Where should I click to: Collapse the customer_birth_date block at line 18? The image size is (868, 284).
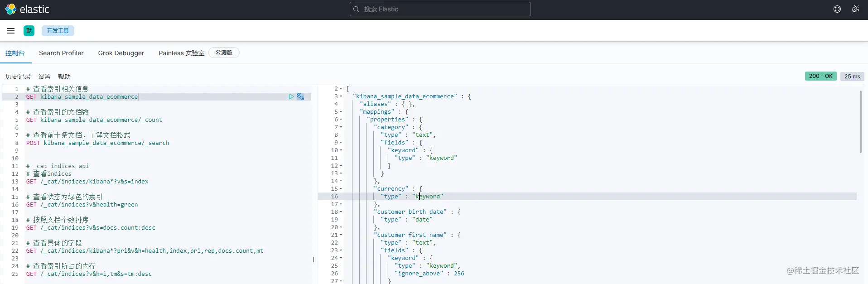(341, 212)
